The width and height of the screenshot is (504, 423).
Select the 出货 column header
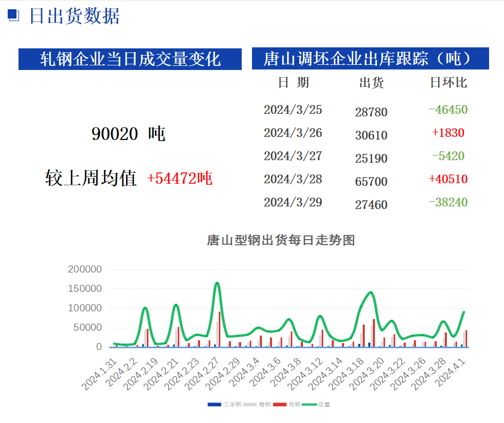tap(371, 82)
